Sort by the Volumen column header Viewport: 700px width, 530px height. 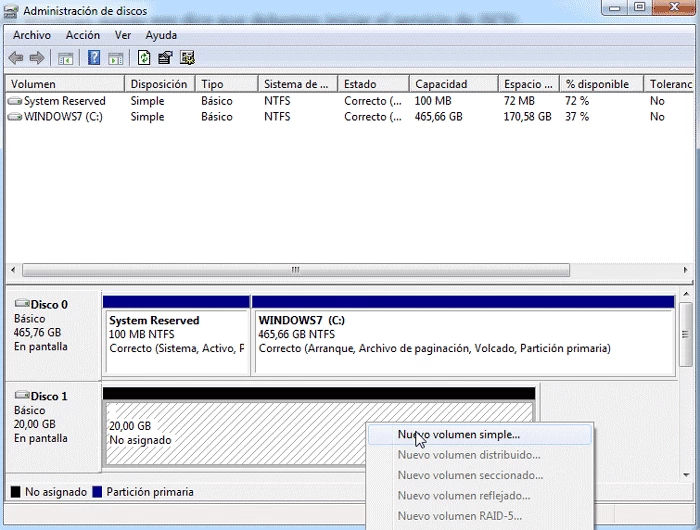point(65,84)
